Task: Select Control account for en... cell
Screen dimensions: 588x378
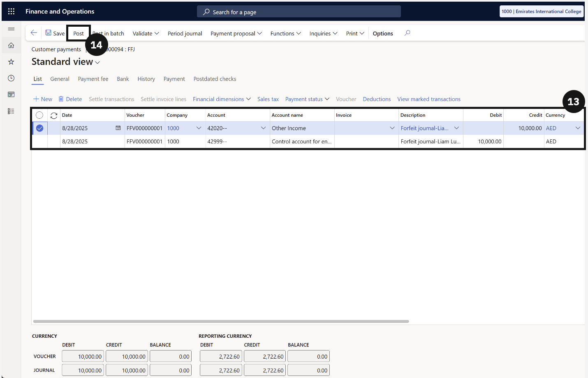Action: (x=302, y=141)
